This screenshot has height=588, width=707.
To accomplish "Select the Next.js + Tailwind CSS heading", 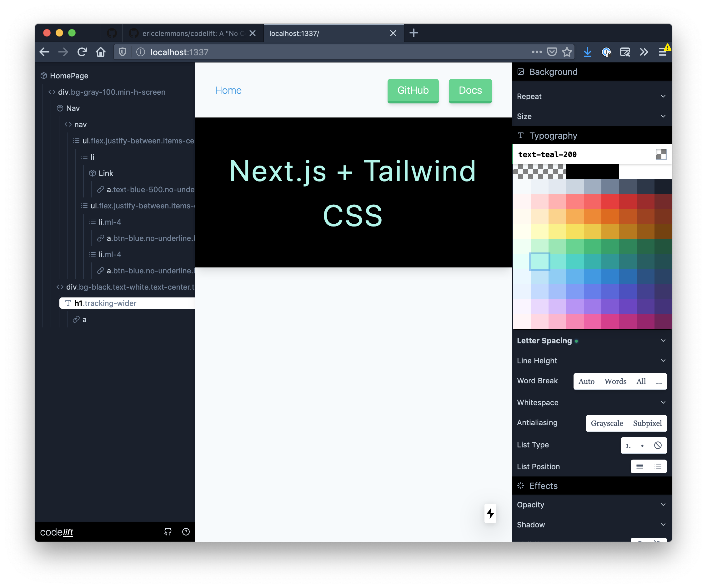I will tap(353, 192).
